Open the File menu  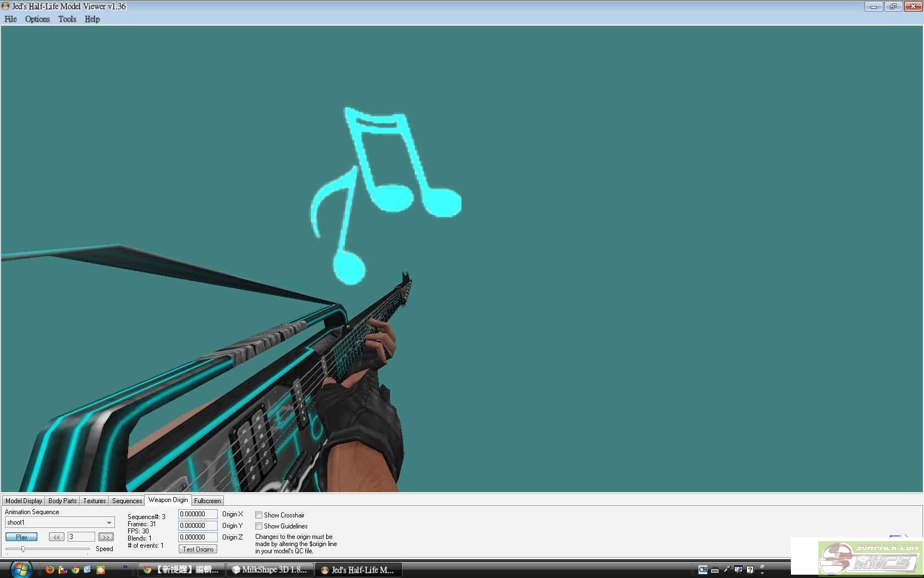(10, 19)
